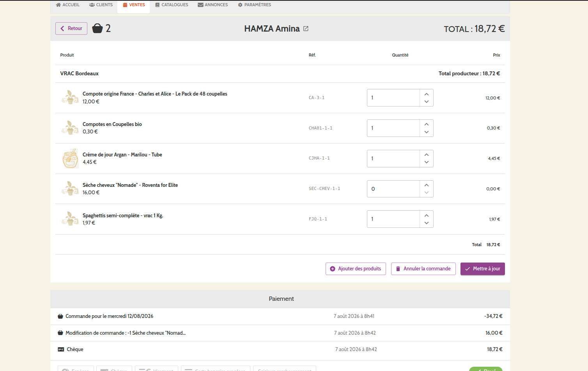Click the -34,72 € payment amount

click(x=493, y=316)
